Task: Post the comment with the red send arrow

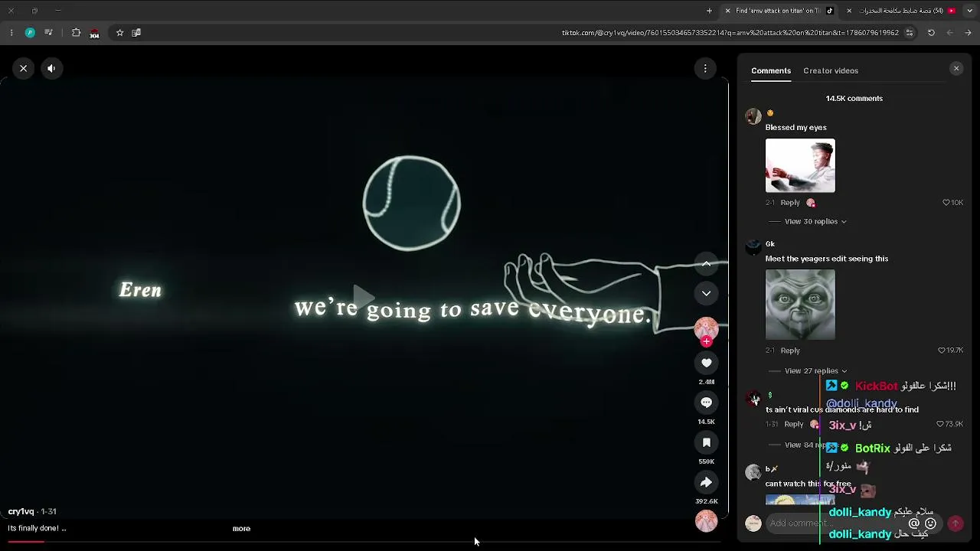Action: [955, 523]
